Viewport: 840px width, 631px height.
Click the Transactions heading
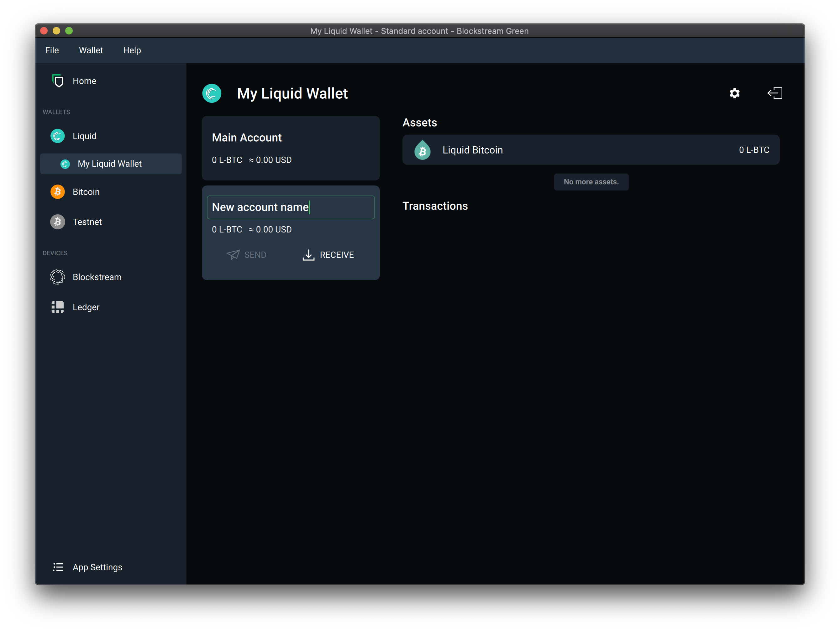point(435,206)
